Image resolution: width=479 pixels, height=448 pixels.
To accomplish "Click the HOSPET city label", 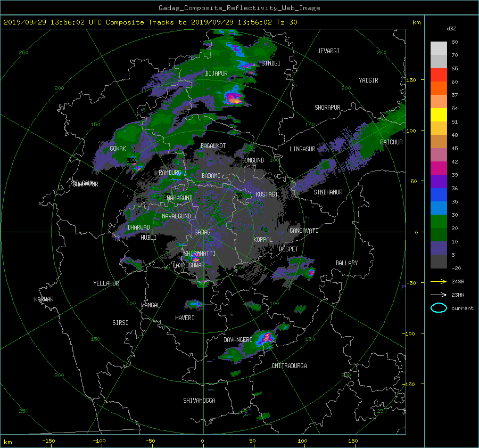I will point(288,249).
